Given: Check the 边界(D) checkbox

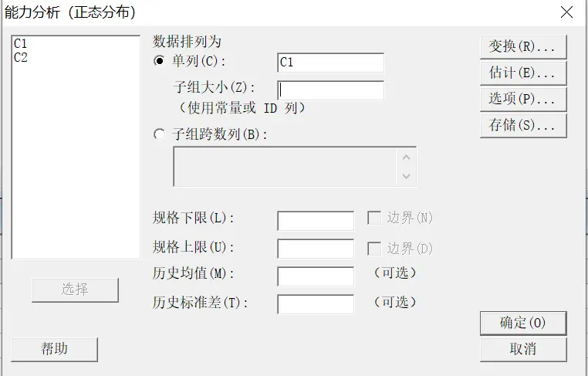Looking at the screenshot, I should click(374, 249).
